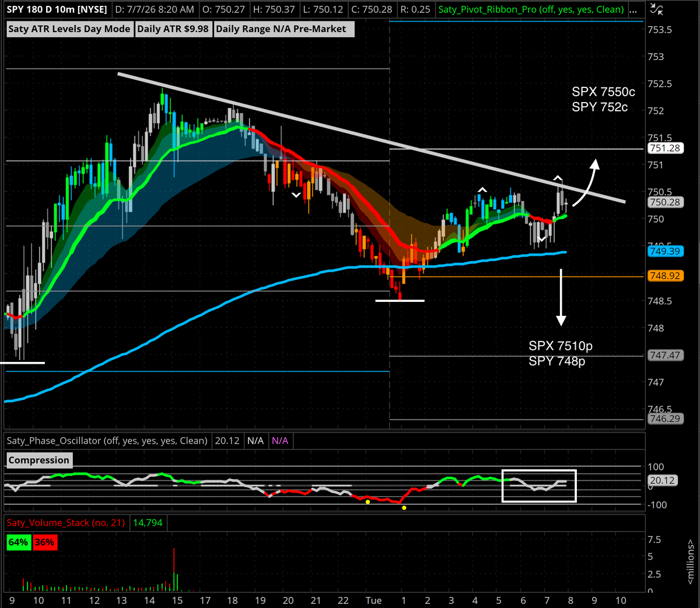Click the price axis auto-fit icon

point(656,9)
